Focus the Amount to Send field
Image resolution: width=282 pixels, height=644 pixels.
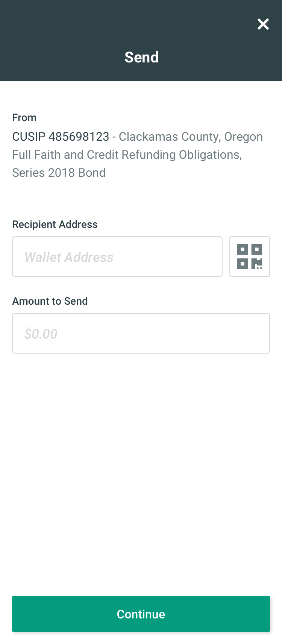[141, 333]
